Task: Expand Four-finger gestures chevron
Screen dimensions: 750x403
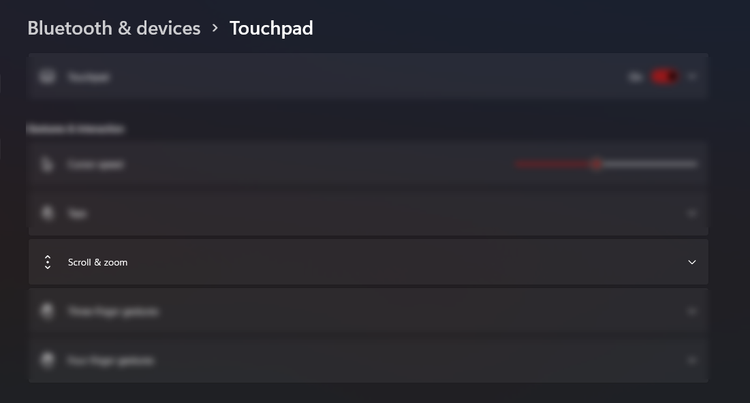Action: (692, 360)
